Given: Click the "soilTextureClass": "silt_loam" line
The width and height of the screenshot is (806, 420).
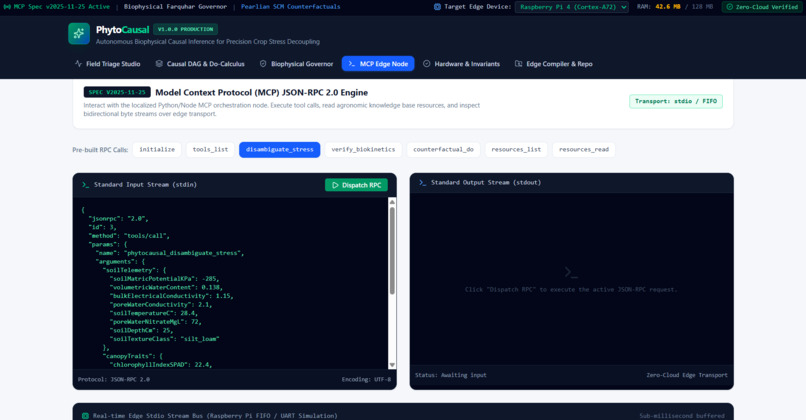Looking at the screenshot, I should tap(164, 339).
